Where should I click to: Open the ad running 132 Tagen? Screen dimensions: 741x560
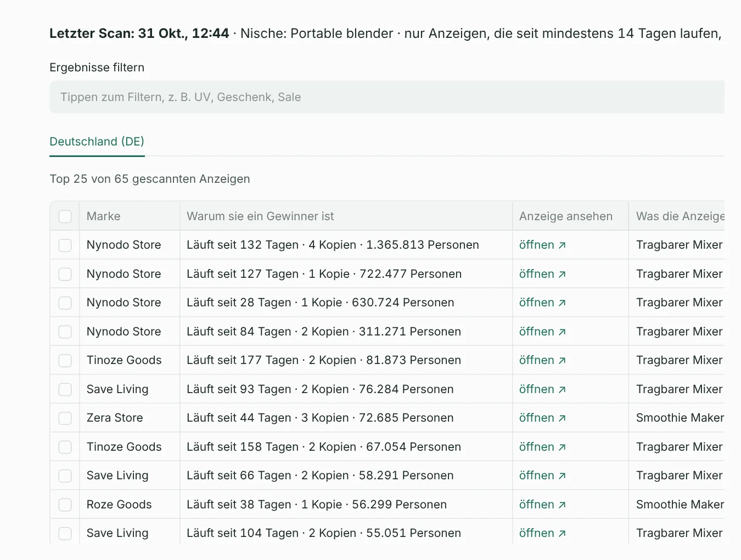point(542,245)
